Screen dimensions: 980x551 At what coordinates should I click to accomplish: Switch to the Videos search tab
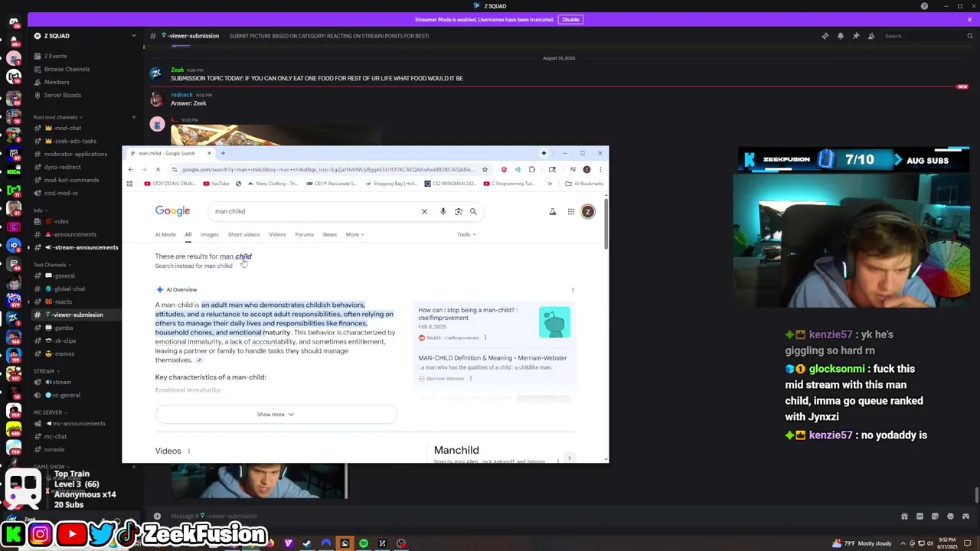(x=277, y=235)
